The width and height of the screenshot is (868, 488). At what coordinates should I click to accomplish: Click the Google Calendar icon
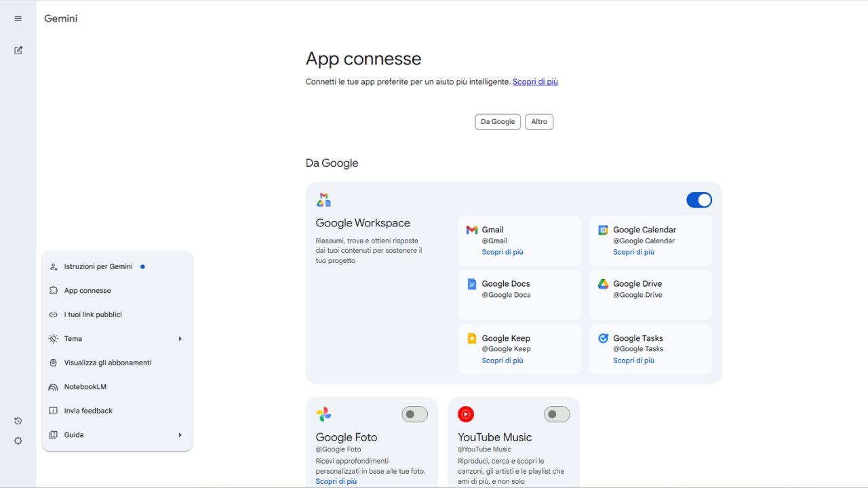[x=603, y=230]
